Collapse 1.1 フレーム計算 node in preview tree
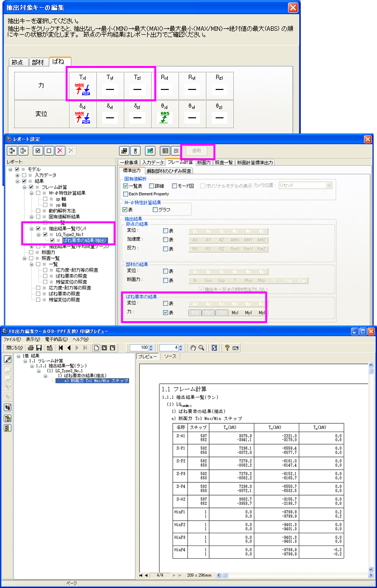The image size is (377, 588). click(x=24, y=361)
